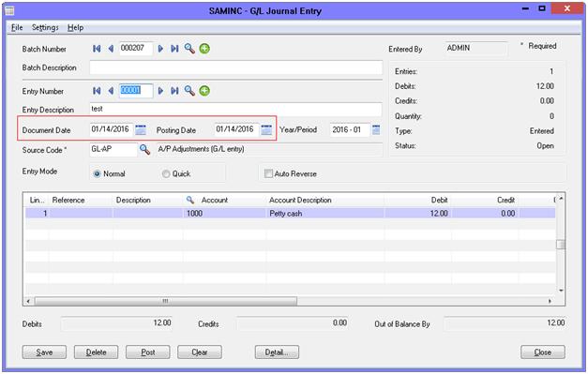Maximize the G/L Journal Entry window
This screenshot has height=374, width=588.
(x=542, y=8)
